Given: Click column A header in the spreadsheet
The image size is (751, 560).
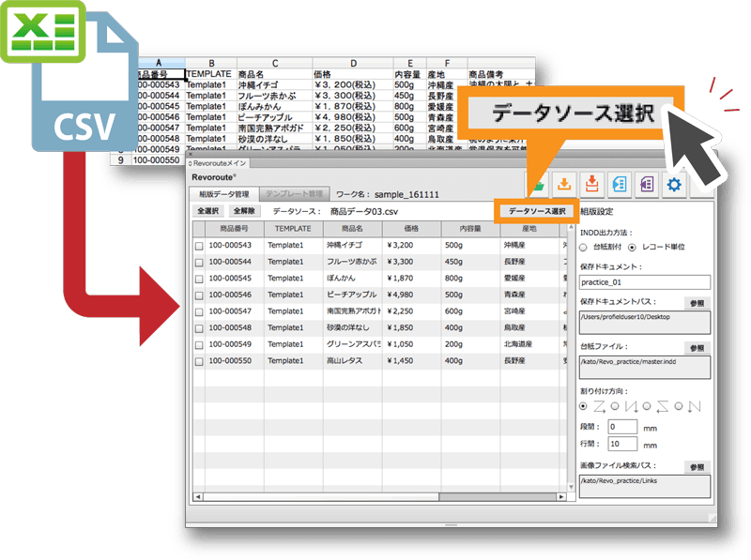Looking at the screenshot, I should [159, 63].
